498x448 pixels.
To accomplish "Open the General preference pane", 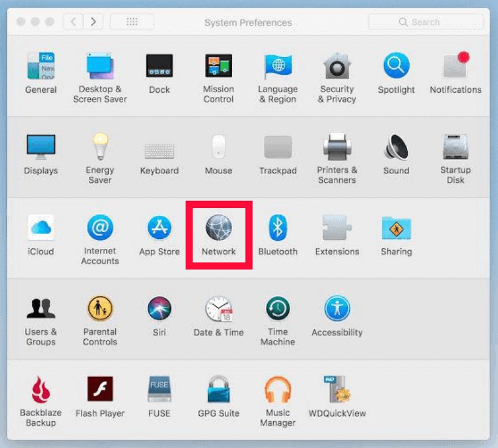I will (40, 73).
